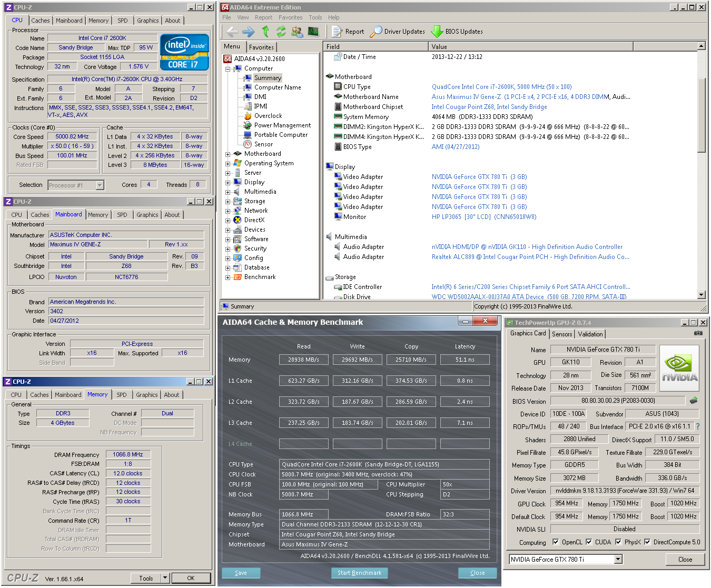
Task: Click the Close button in GPU-Z
Action: tap(685, 560)
